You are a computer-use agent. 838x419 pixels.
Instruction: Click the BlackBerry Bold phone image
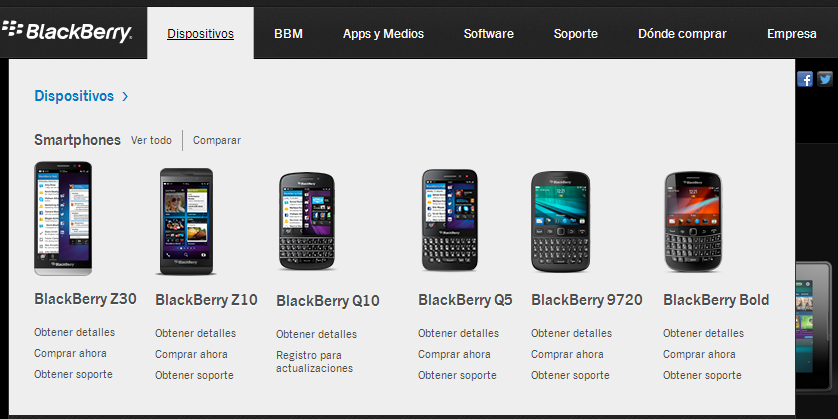pyautogui.click(x=693, y=222)
